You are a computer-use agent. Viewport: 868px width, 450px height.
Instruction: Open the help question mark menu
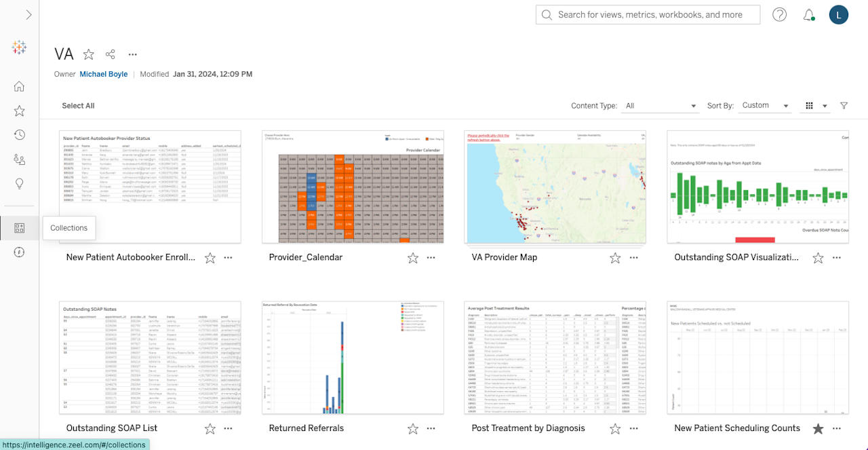(779, 15)
